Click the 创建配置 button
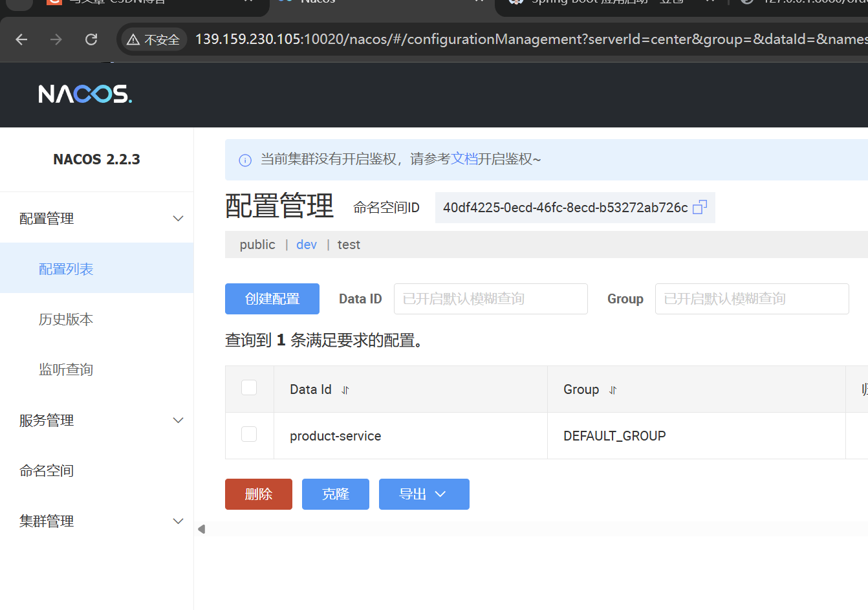Viewport: 868px width, 610px height. tap(272, 299)
